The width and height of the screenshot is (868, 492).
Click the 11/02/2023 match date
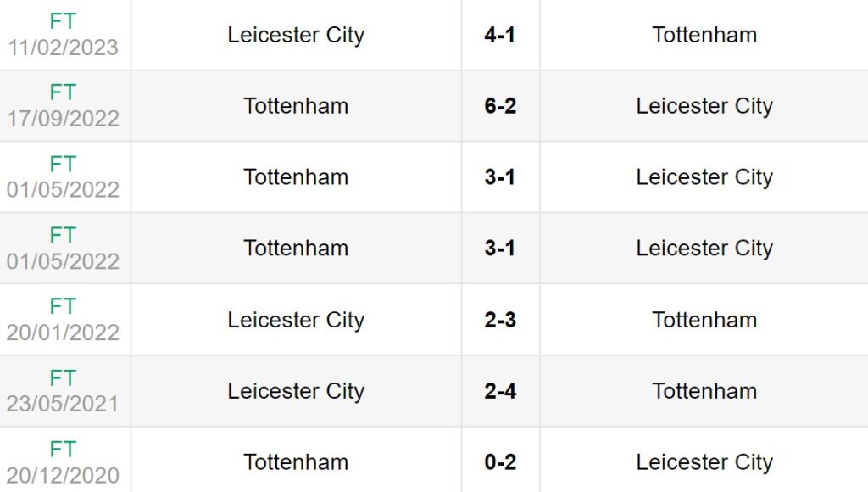[x=64, y=48]
